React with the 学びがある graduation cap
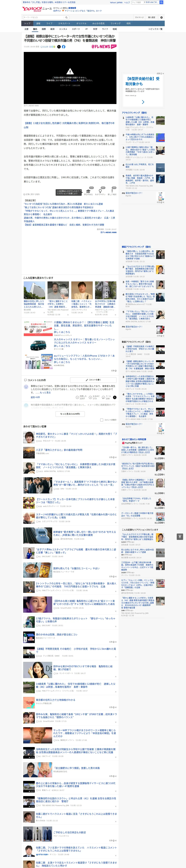 pyautogui.click(x=89, y=191)
